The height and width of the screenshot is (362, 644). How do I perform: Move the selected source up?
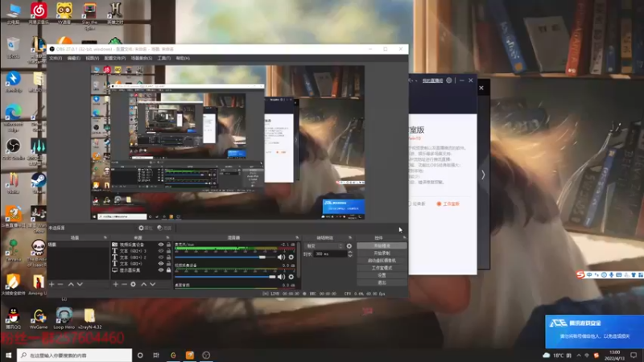tap(144, 284)
